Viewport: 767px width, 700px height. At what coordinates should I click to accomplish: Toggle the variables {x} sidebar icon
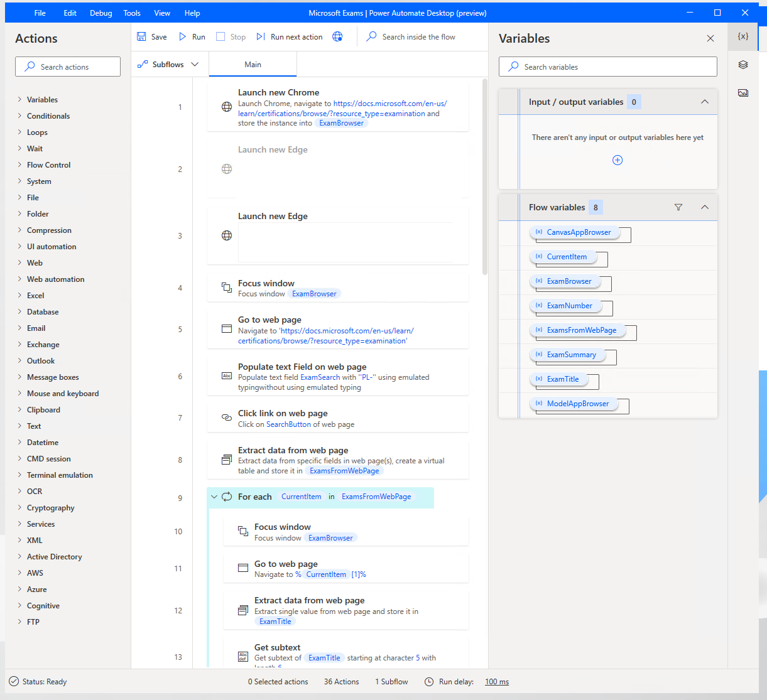(x=743, y=36)
